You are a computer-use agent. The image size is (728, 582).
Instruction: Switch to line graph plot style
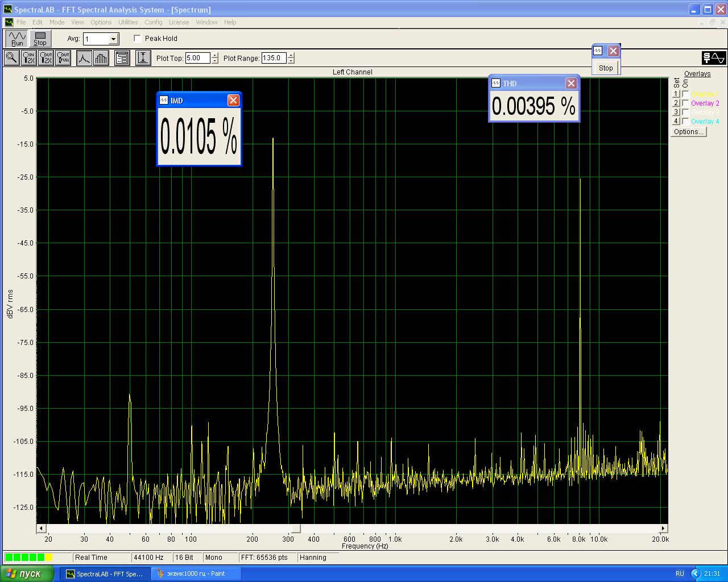84,58
